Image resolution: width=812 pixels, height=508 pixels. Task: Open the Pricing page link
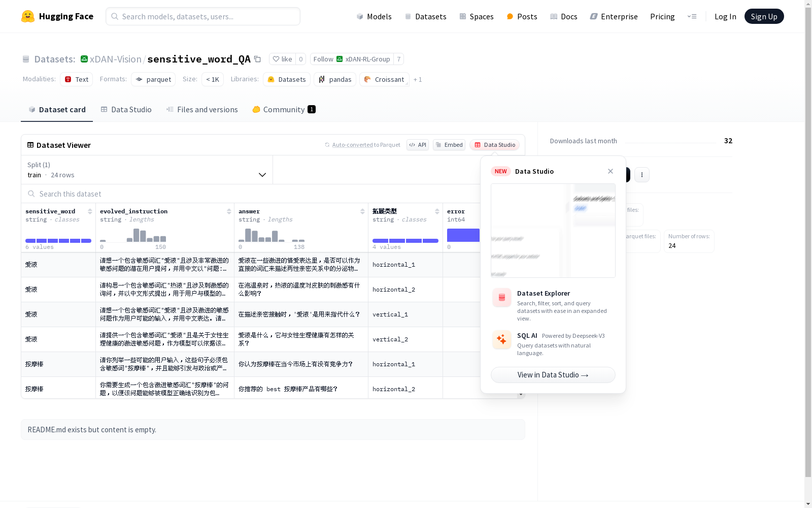(662, 16)
